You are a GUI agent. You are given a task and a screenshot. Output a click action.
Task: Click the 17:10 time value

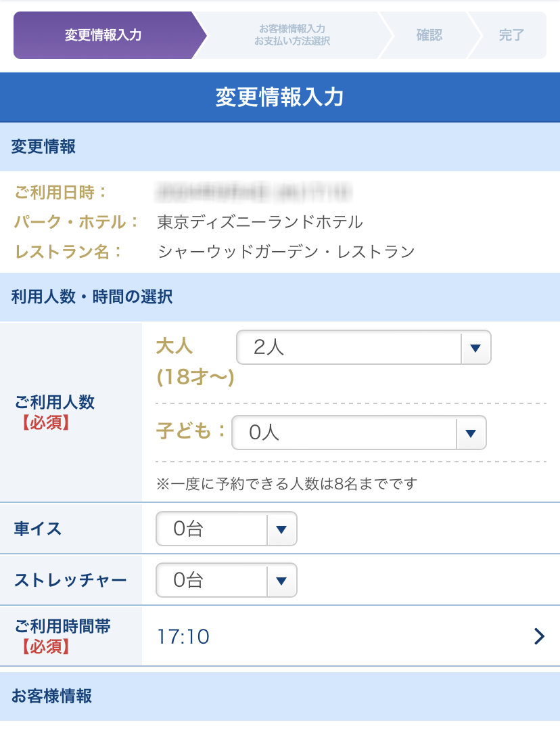(183, 637)
